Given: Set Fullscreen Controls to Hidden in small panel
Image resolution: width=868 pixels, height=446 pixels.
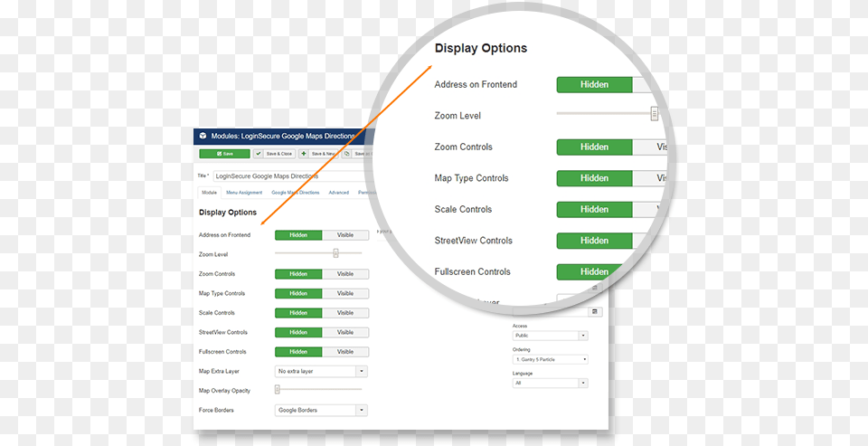Looking at the screenshot, I should point(298,352).
